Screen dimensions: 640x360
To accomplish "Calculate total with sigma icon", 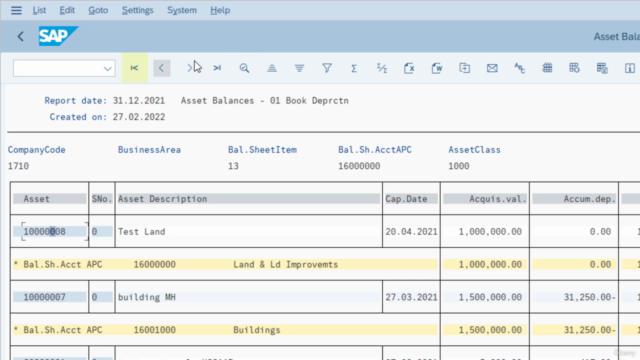I will click(354, 68).
